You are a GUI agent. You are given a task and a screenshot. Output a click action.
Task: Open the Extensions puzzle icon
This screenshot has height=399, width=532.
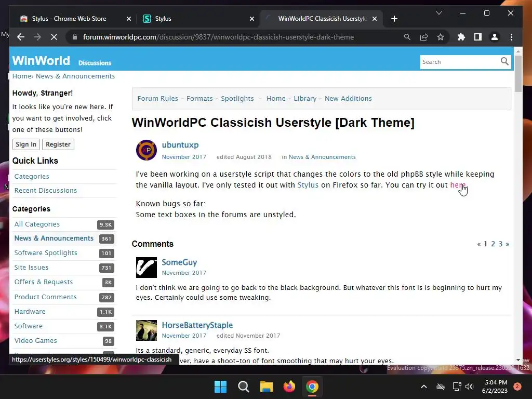pyautogui.click(x=461, y=37)
